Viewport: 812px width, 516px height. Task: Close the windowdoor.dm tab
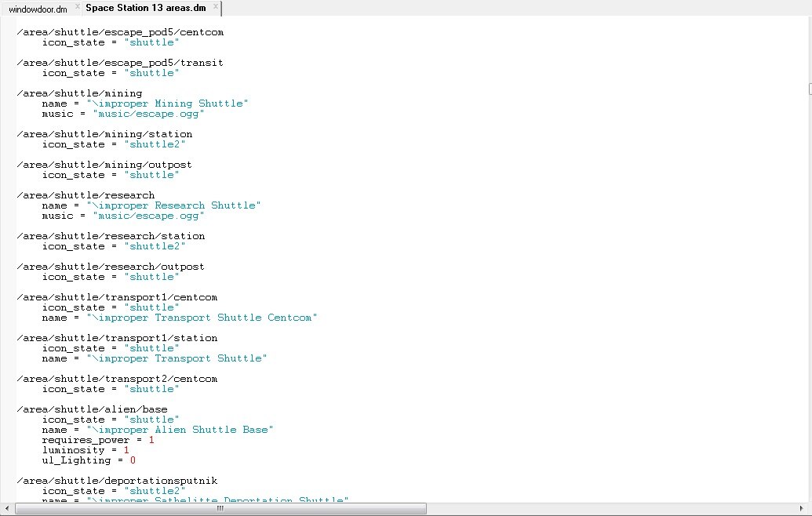(x=78, y=6)
